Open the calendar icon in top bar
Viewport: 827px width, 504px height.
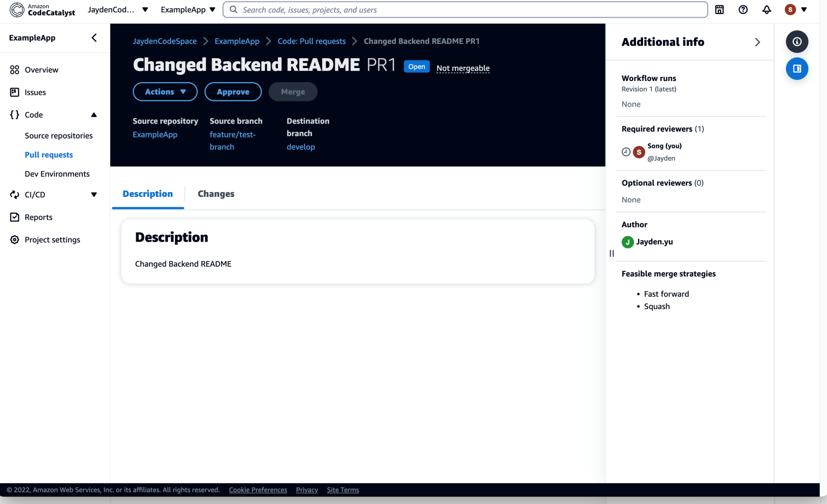(x=719, y=9)
